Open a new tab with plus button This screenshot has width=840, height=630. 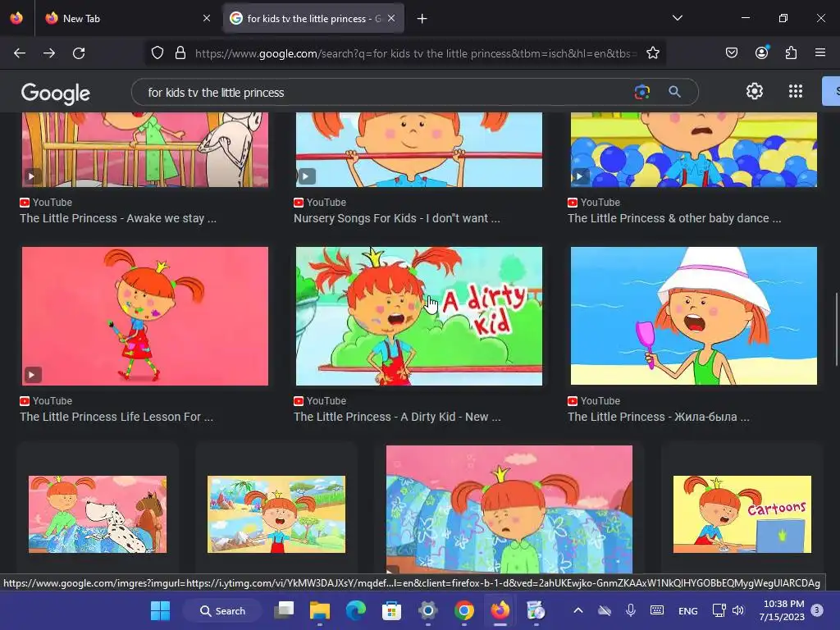tap(422, 19)
